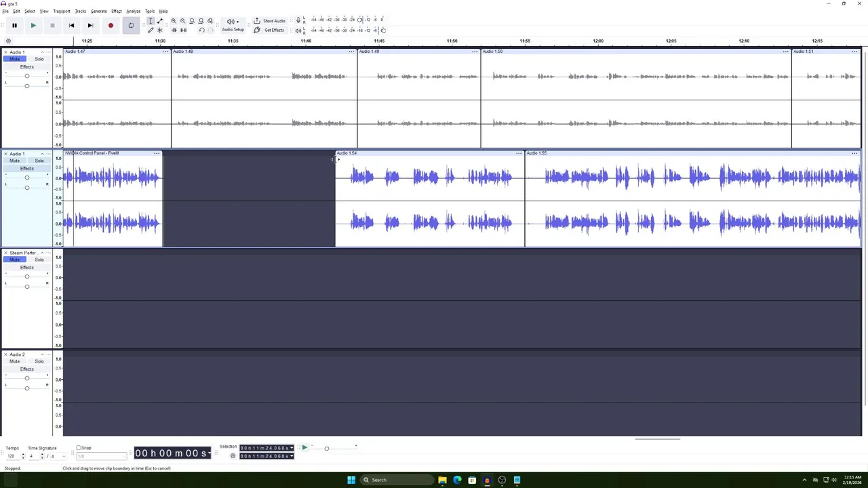The image size is (868, 488).
Task: Fit selection to width icon
Action: click(192, 21)
